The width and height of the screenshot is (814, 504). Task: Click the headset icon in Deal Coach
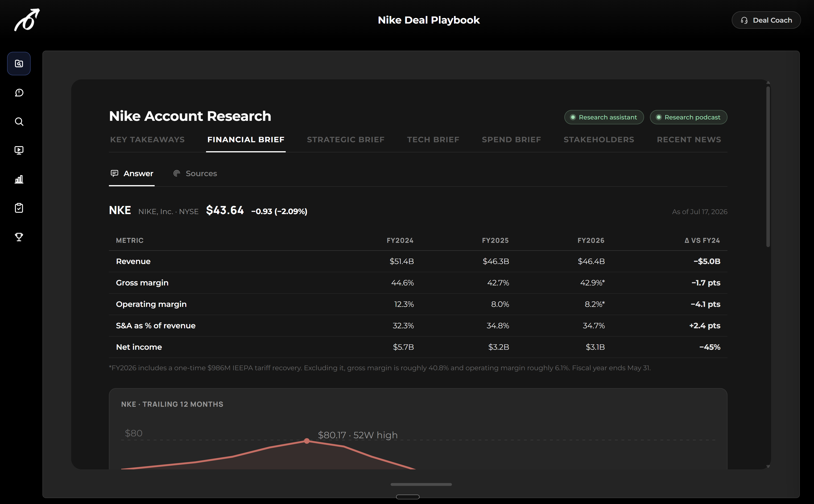point(744,20)
